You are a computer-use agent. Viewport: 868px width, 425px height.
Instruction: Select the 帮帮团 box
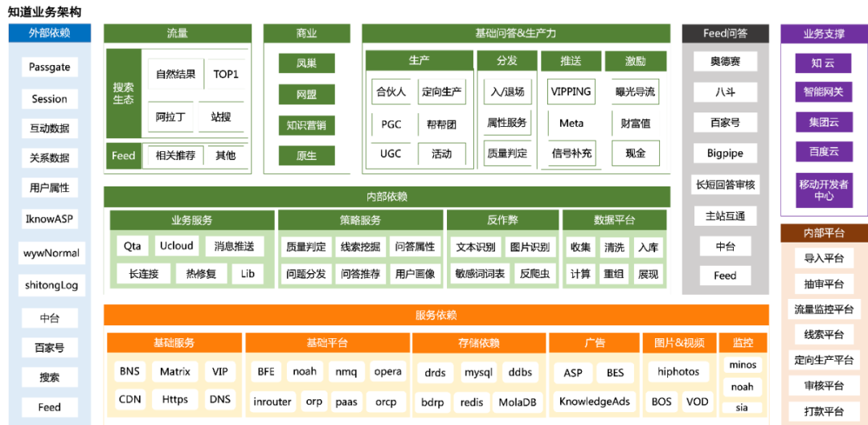(x=442, y=124)
